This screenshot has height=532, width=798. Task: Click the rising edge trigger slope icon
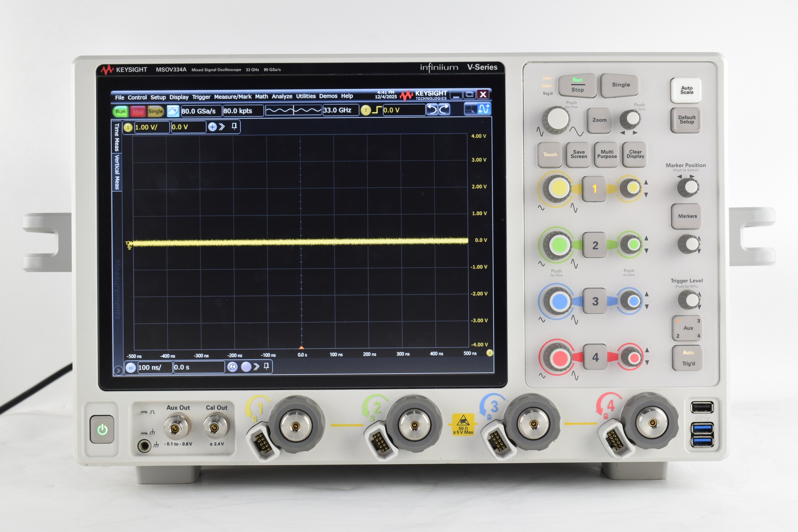[x=376, y=110]
